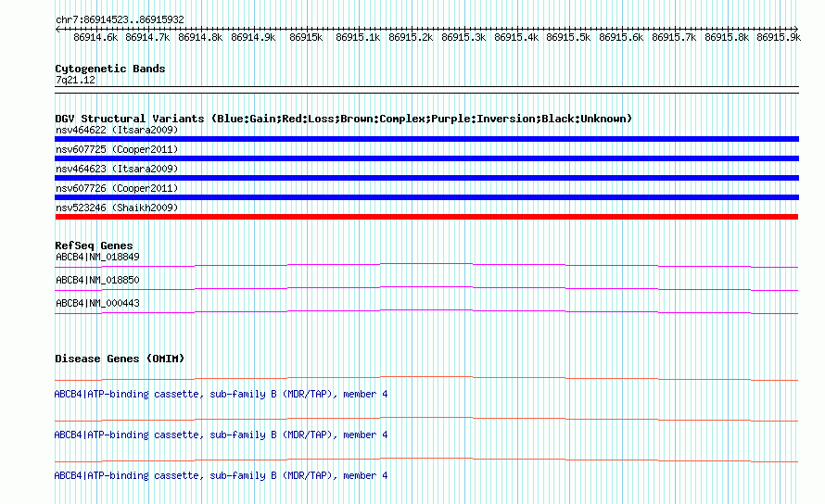
Task: Click the 86915k ruler tick label
Action: tap(306, 37)
